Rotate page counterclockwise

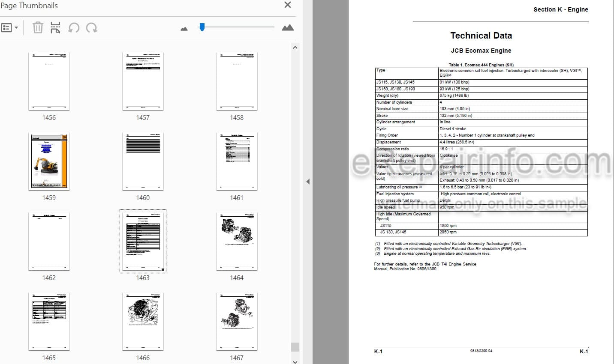74,28
